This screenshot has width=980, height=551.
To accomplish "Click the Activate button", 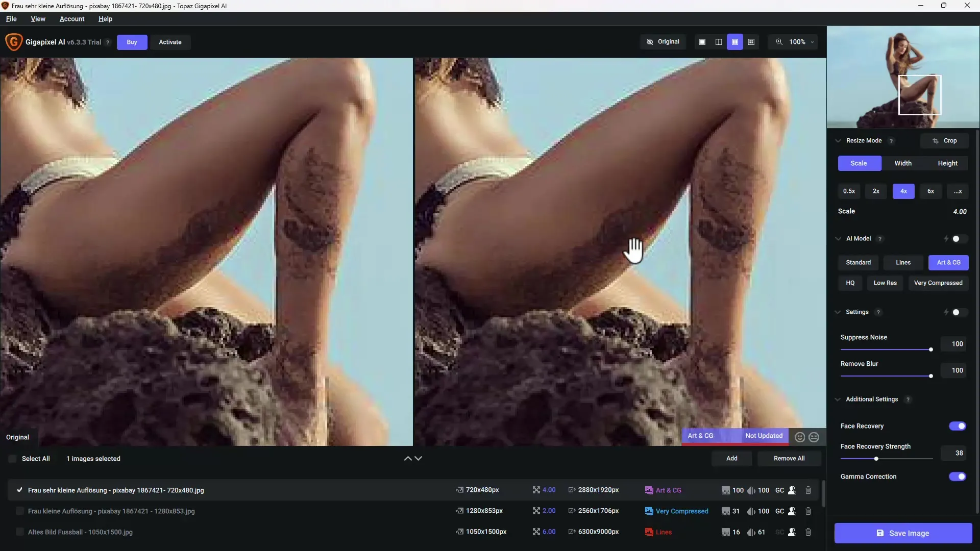I will (x=169, y=42).
